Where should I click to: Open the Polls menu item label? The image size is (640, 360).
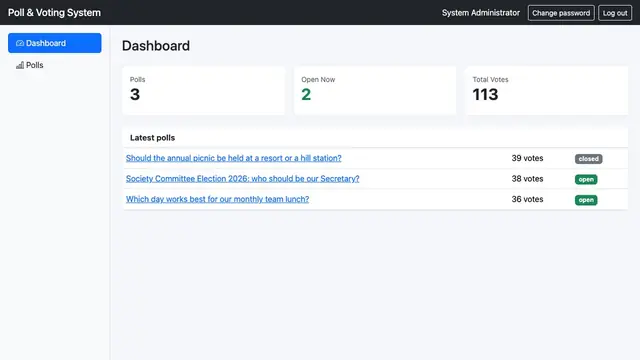[x=35, y=65]
